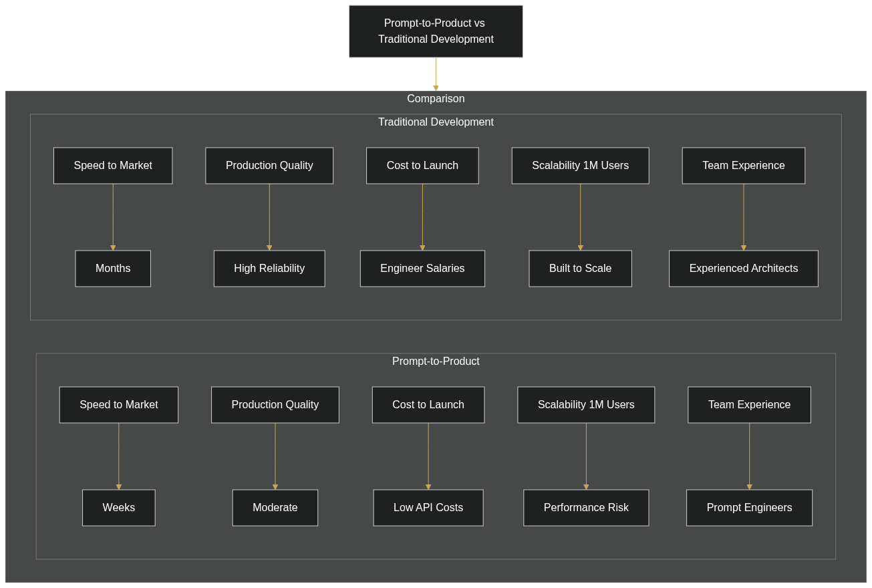Viewport: 872px width, 588px height.
Task: Select the 'Built to Scale' node
Action: point(580,269)
